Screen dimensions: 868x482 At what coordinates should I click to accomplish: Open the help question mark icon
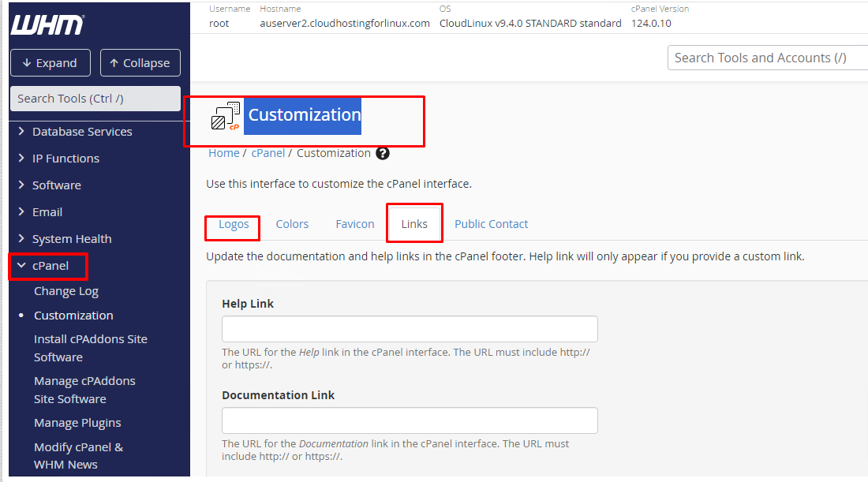pos(383,153)
